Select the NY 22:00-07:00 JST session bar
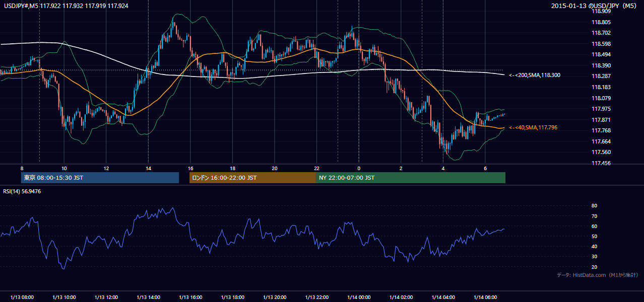The height and width of the screenshot is (302, 644). [x=411, y=178]
